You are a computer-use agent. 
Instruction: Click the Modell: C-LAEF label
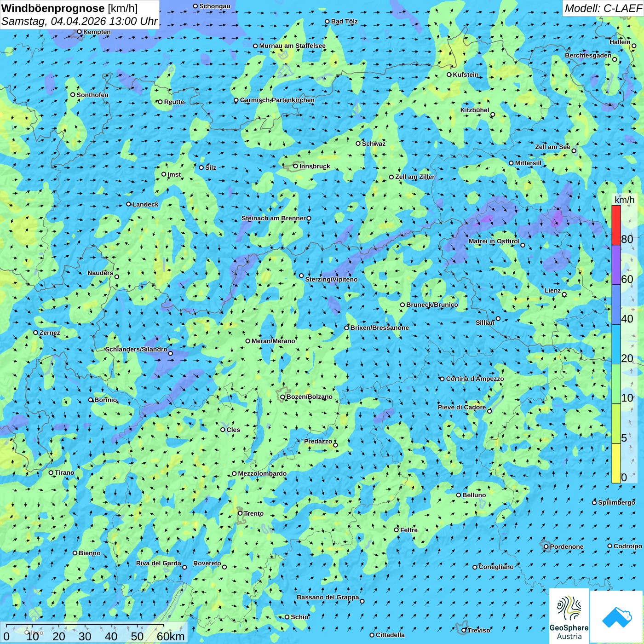click(x=603, y=8)
